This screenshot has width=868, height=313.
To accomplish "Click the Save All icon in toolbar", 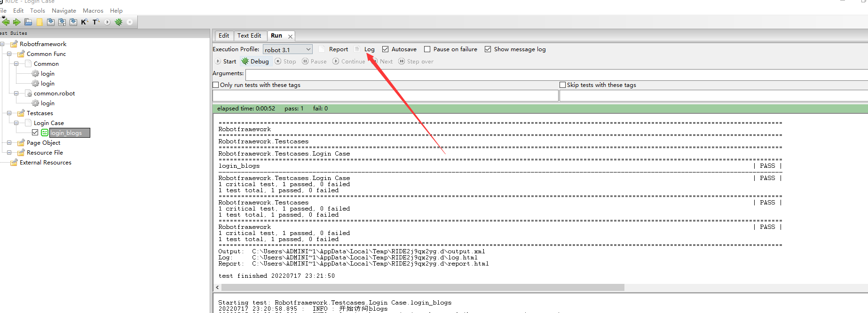I will pyautogui.click(x=62, y=22).
